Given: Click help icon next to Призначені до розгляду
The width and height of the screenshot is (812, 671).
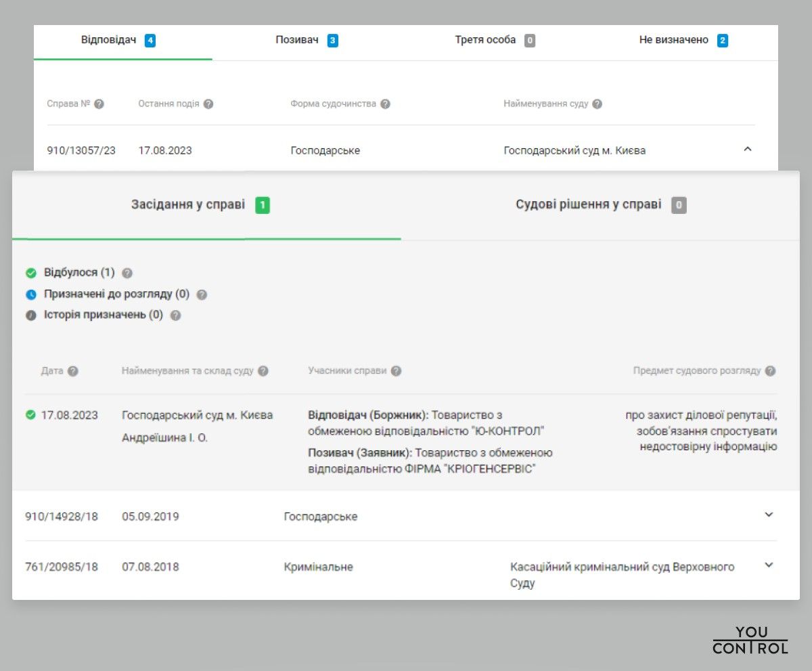Looking at the screenshot, I should tap(202, 295).
